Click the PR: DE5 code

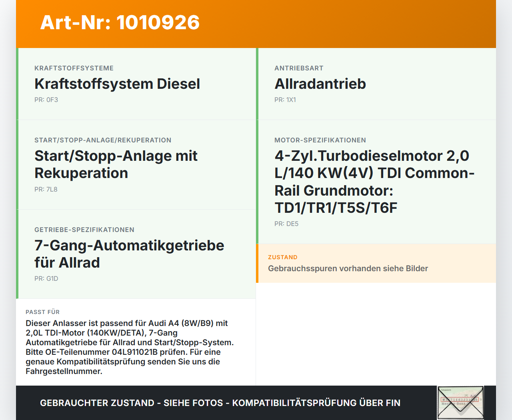coord(286,224)
